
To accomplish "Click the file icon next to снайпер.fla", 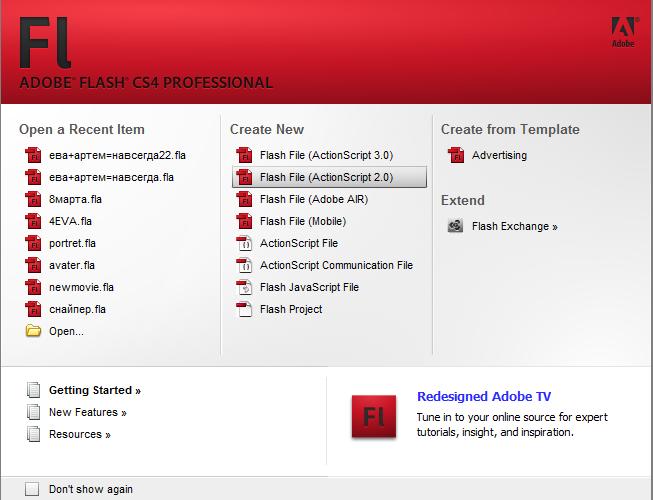I will pos(33,310).
